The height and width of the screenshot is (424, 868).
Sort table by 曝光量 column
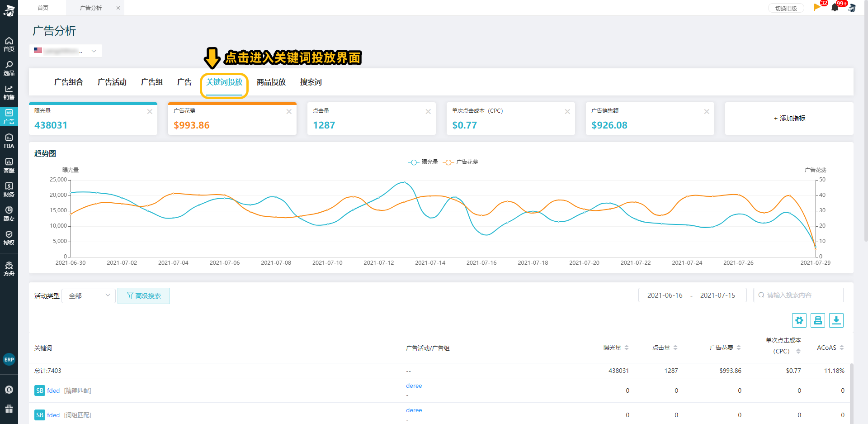coord(627,348)
